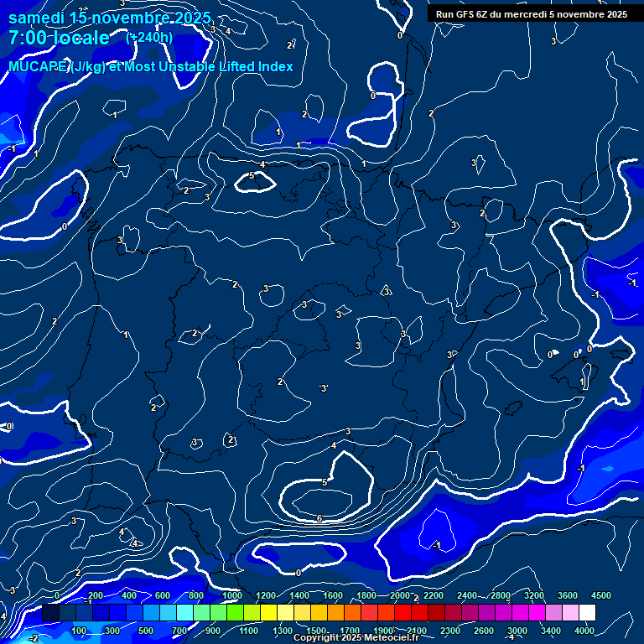Choose the orange swatch between 1700 and 1800
Viewport: 644px width, 644px height.
point(352,612)
